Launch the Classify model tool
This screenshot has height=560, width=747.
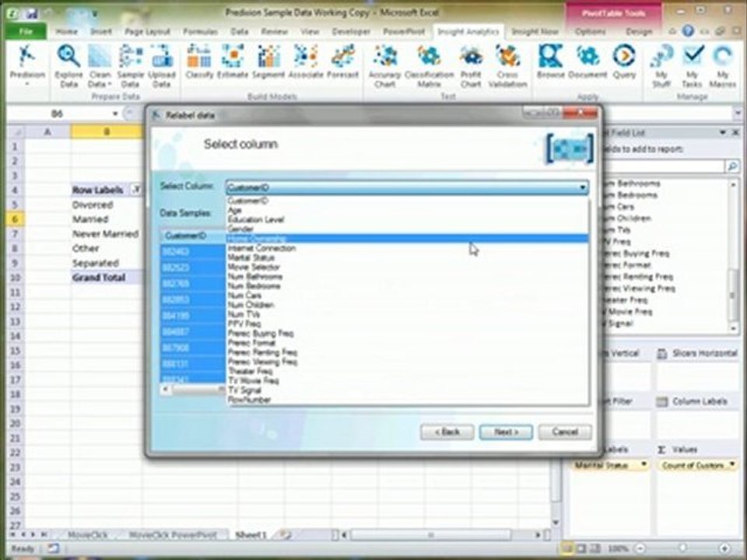[x=199, y=61]
